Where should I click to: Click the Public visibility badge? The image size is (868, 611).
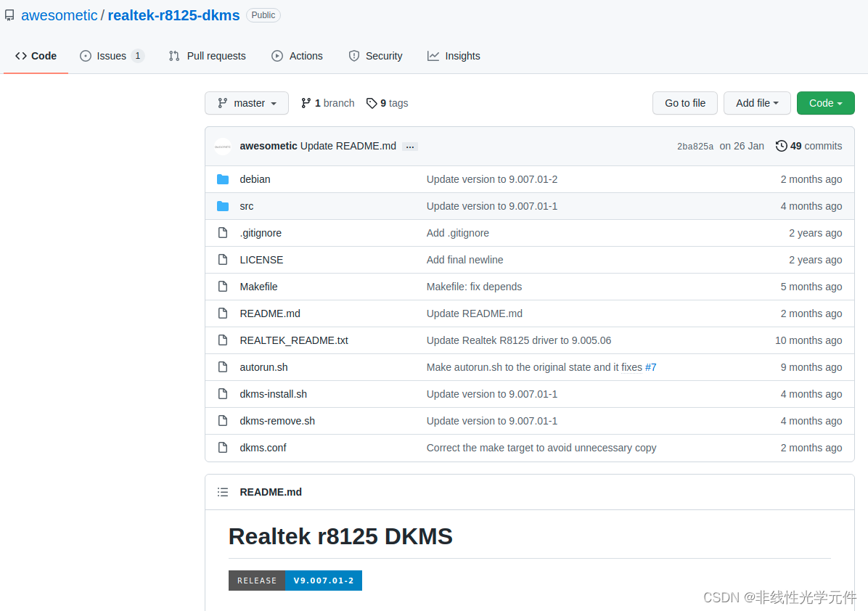tap(263, 15)
